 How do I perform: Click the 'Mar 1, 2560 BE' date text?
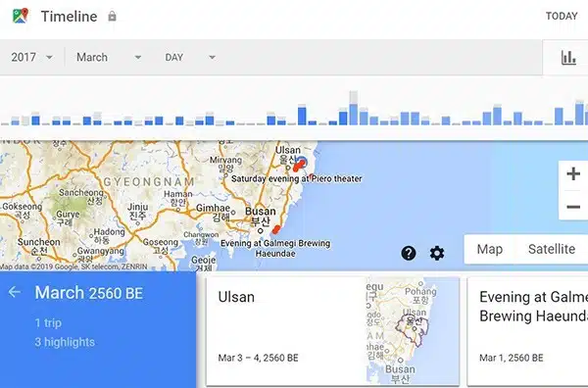[512, 358]
